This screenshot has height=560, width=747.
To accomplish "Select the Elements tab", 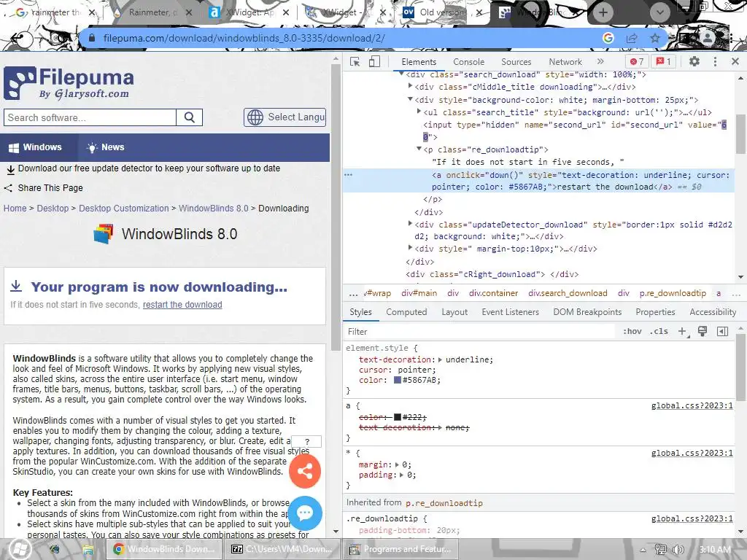I will (418, 62).
